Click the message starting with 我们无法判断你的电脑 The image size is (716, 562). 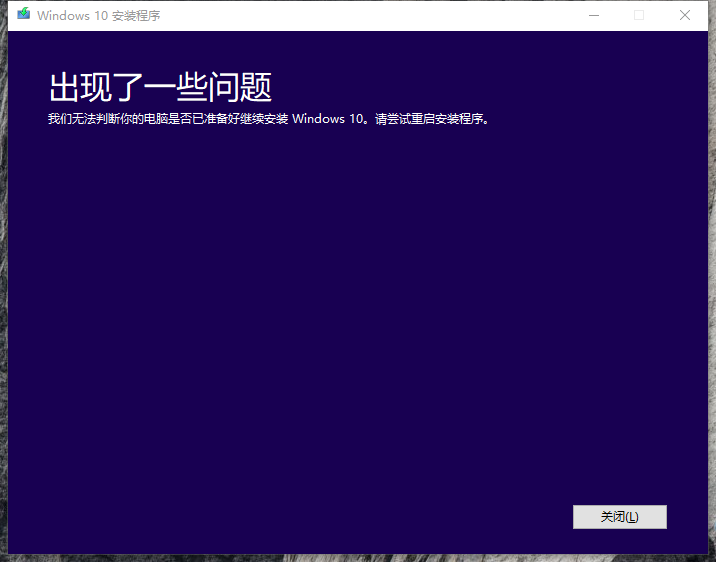268,119
